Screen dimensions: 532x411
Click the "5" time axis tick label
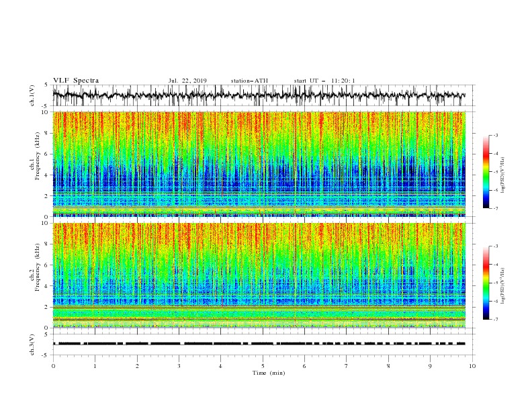click(263, 366)
